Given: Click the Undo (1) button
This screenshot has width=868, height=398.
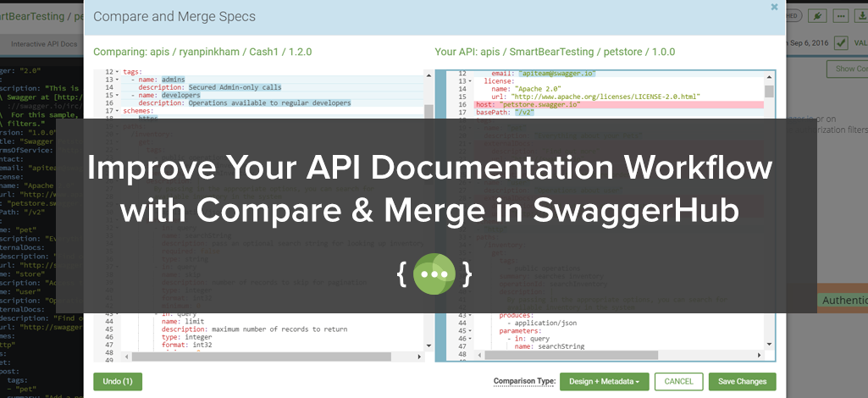Looking at the screenshot, I should [118, 381].
